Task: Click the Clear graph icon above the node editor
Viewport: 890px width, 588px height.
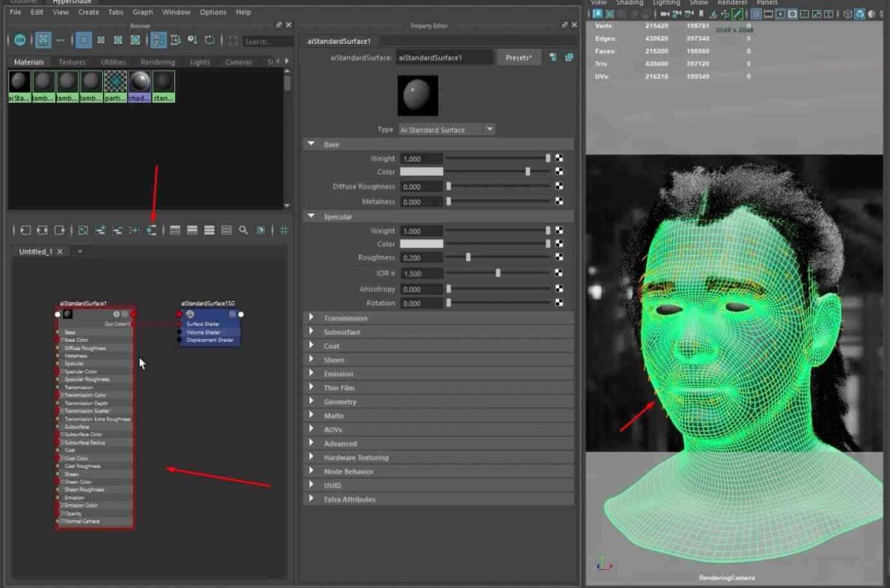Action: point(82,230)
